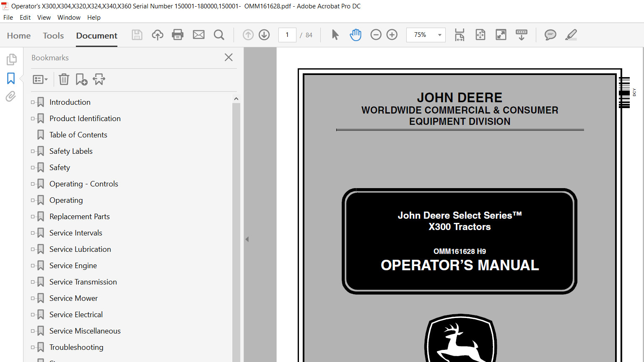644x362 pixels.
Task: Activate the Hand pan tool
Action: coord(356,35)
